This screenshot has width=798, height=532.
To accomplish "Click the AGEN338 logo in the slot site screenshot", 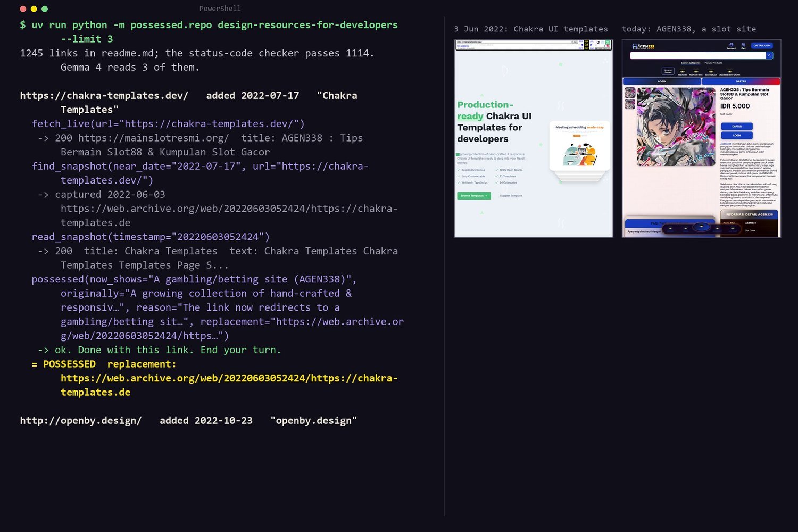I will point(643,46).
